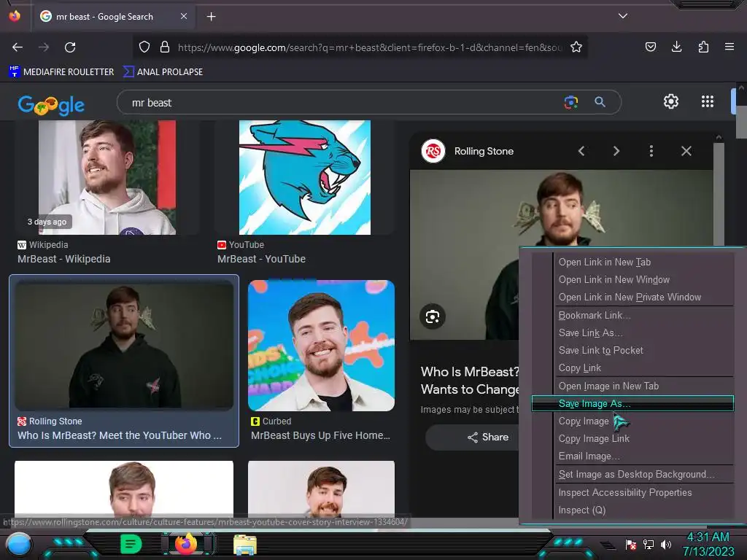Click the Start orb on taskbar
Screen dimensions: 747x560
18,544
